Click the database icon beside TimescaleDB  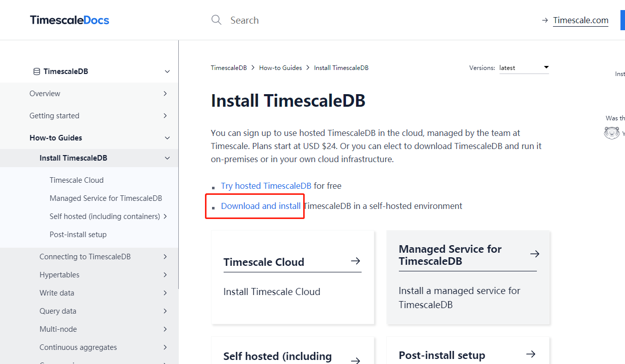37,71
